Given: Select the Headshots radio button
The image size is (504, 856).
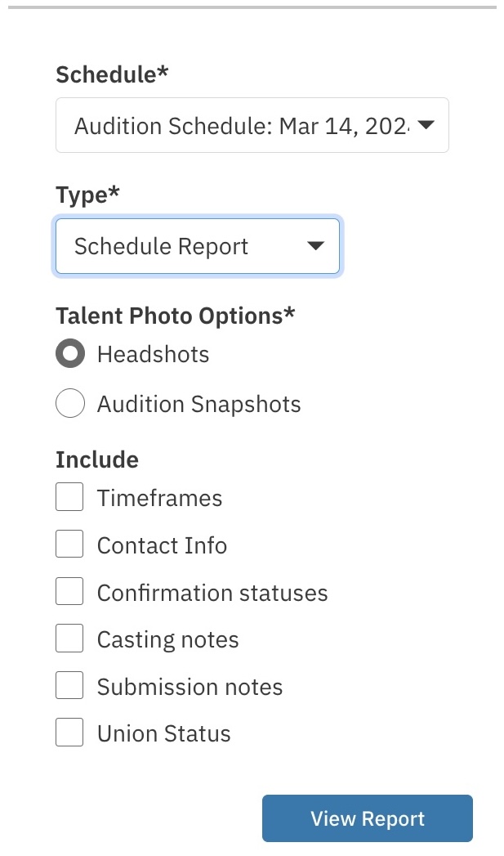Looking at the screenshot, I should [70, 354].
